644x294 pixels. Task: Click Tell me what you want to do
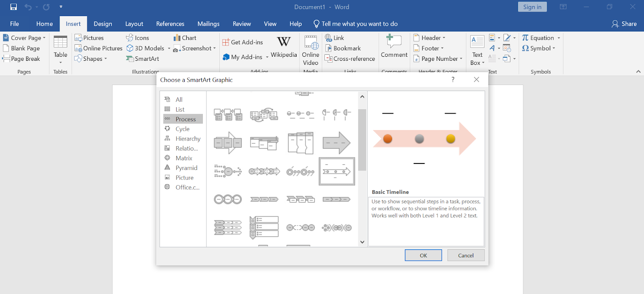[x=355, y=24]
